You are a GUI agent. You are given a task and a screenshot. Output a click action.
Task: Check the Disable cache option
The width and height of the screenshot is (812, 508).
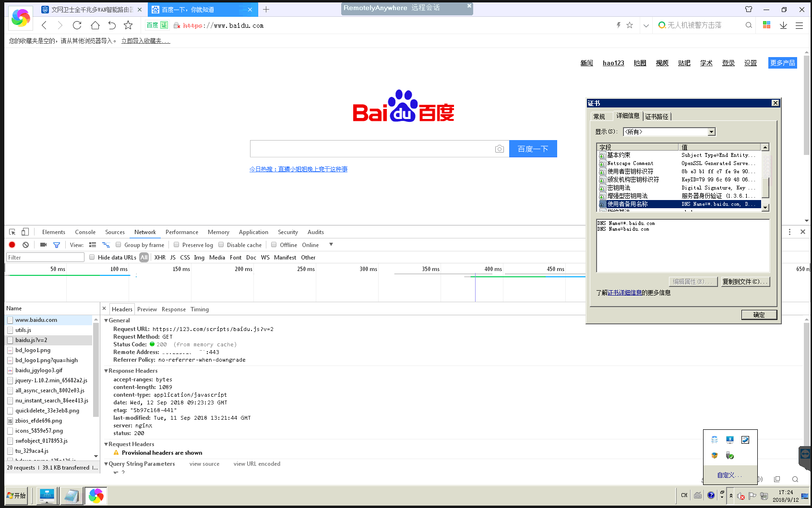click(x=221, y=245)
